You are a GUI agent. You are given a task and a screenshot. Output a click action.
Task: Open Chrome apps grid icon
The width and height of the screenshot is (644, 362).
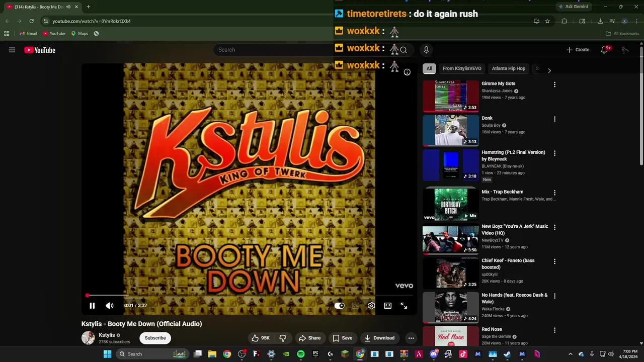[x=7, y=34]
